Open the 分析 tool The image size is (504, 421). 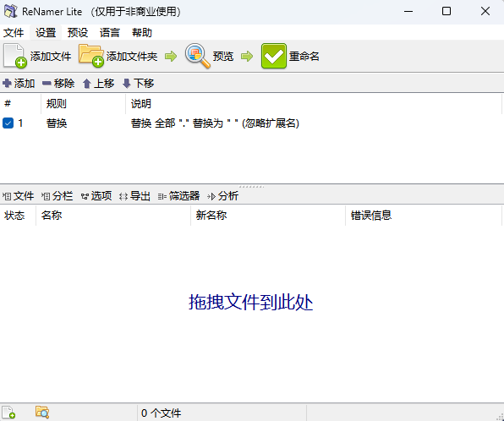tap(222, 196)
